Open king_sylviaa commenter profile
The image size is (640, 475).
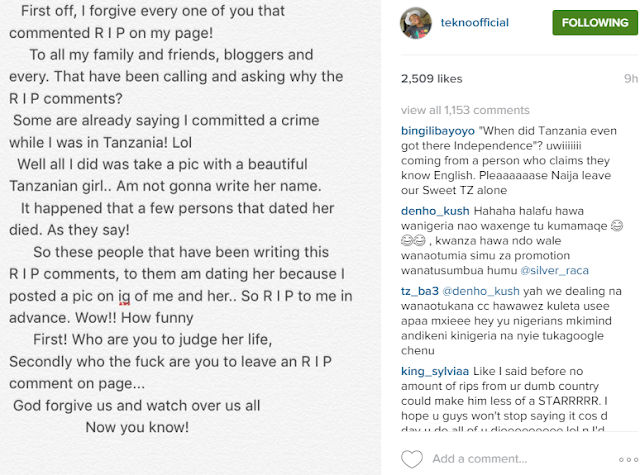[x=435, y=371]
